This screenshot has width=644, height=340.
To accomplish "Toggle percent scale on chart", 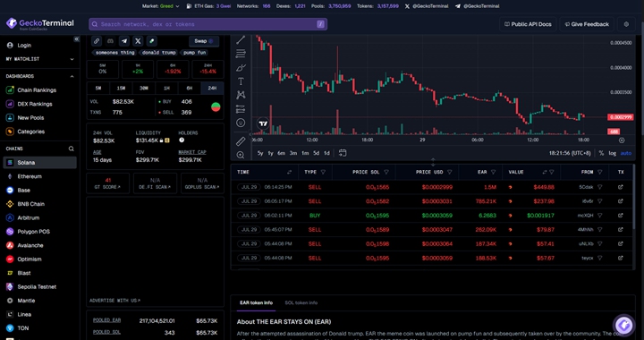I will point(601,153).
